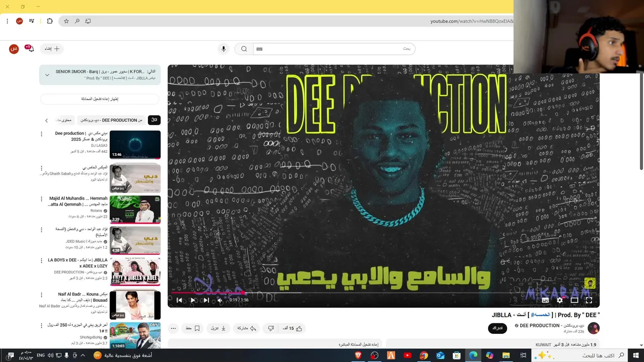Focus the Windows taskbar search box
This screenshot has height=362, width=644.
[x=579, y=355]
